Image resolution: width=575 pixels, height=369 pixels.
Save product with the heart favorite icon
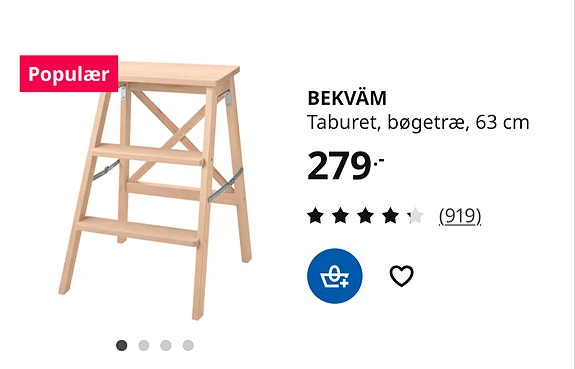pyautogui.click(x=402, y=276)
